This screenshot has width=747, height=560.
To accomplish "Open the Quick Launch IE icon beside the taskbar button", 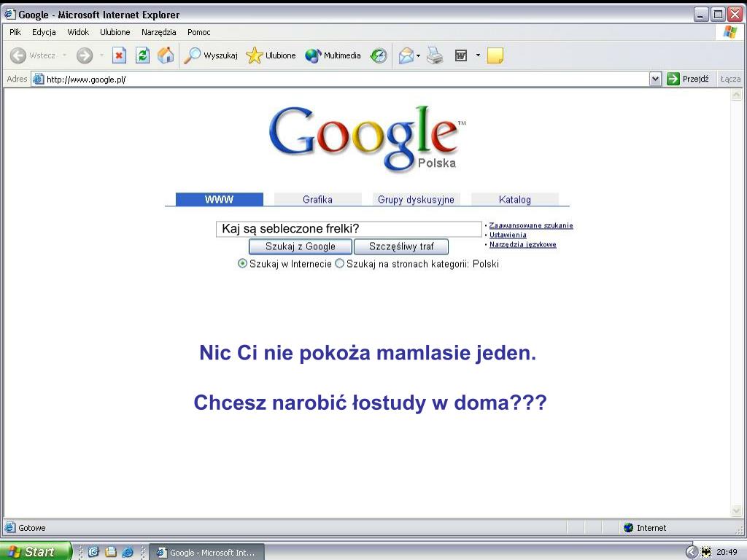I will (x=128, y=552).
